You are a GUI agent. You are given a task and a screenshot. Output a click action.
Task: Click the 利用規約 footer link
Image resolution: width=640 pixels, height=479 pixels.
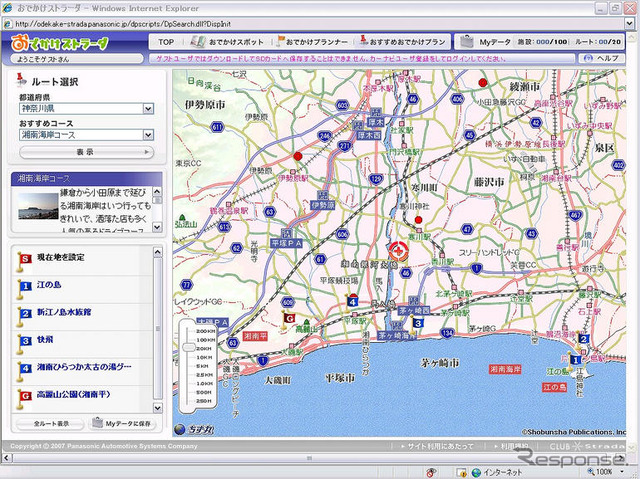point(515,446)
